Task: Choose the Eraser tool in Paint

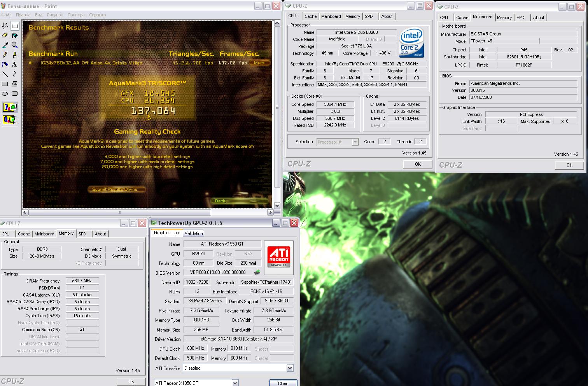Action: pyautogui.click(x=5, y=35)
